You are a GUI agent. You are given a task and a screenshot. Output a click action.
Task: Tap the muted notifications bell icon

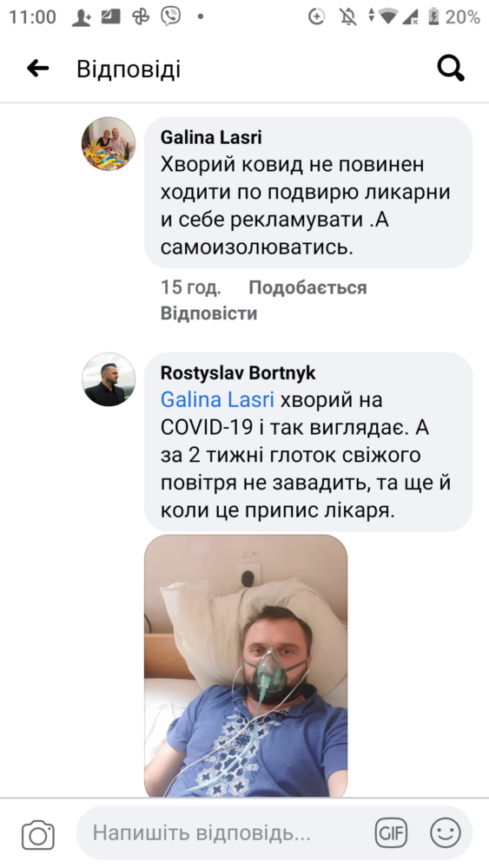click(x=348, y=16)
